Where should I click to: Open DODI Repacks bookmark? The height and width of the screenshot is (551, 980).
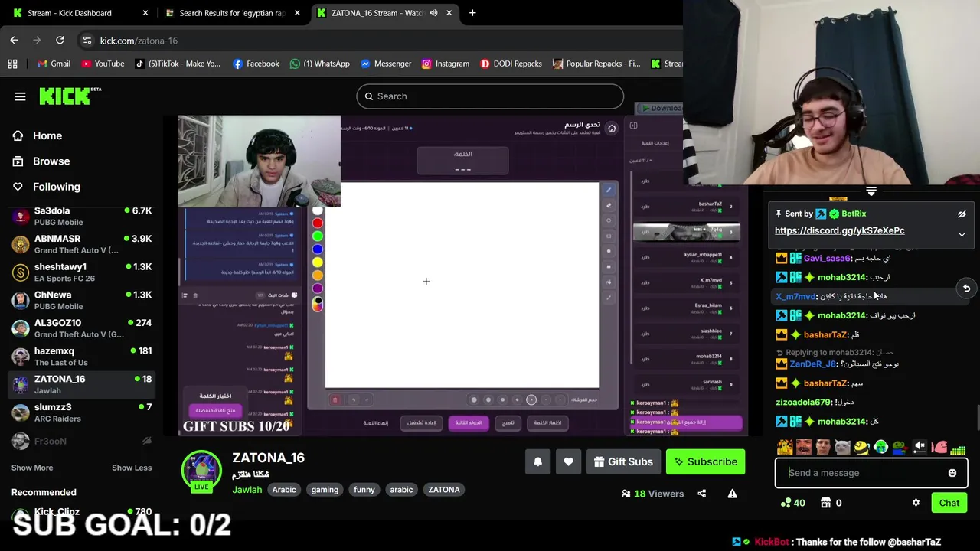tap(510, 64)
